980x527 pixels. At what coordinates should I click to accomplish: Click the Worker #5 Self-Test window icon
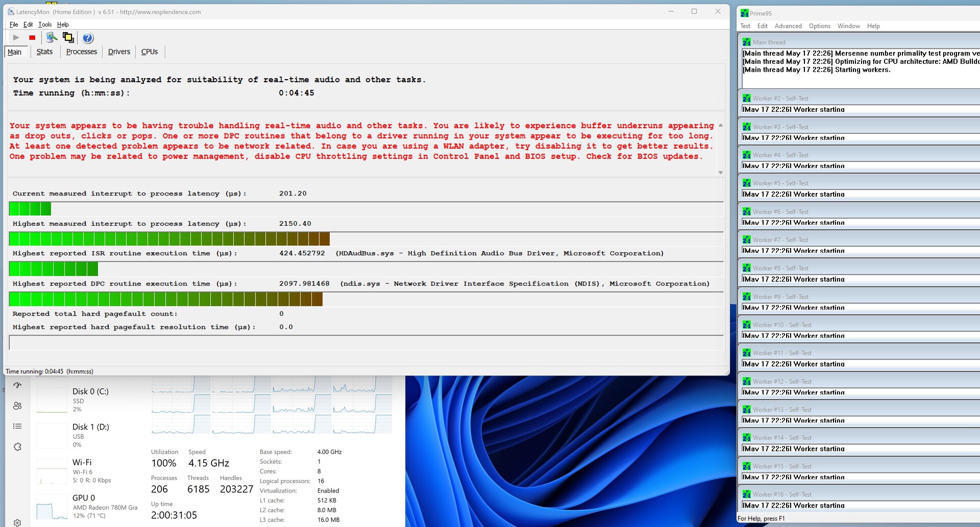point(747,183)
